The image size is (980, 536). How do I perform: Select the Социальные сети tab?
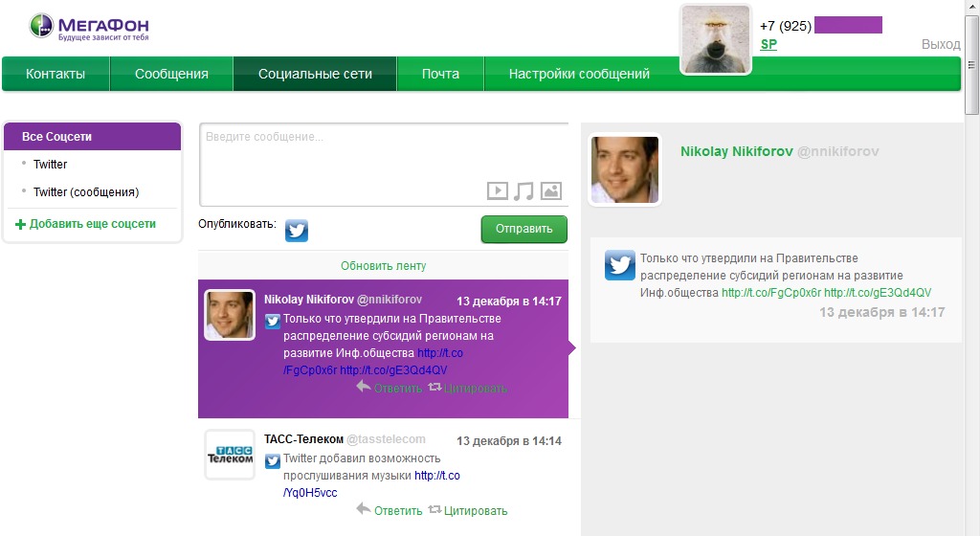pos(315,74)
